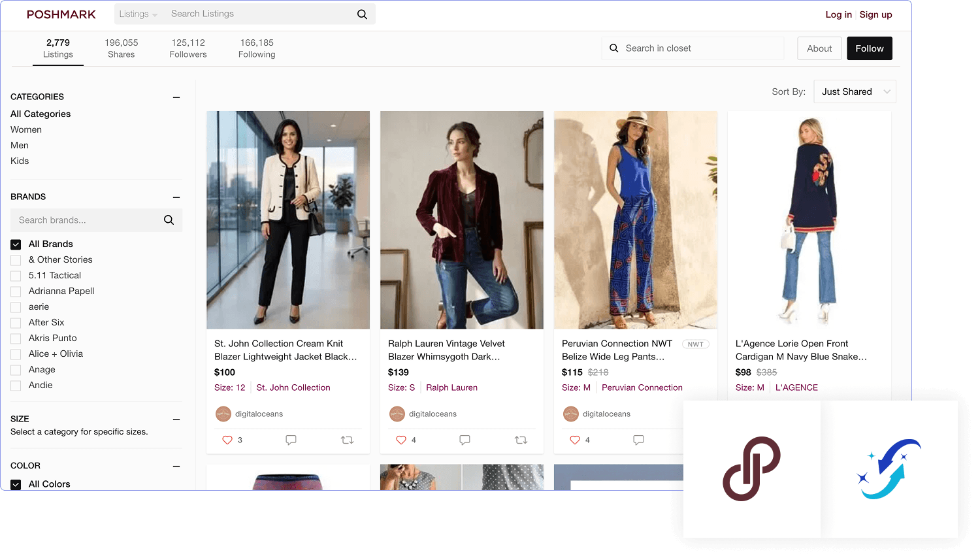Screen dimensions: 980x560
Task: View the 125,112 Followers tab
Action: click(188, 48)
